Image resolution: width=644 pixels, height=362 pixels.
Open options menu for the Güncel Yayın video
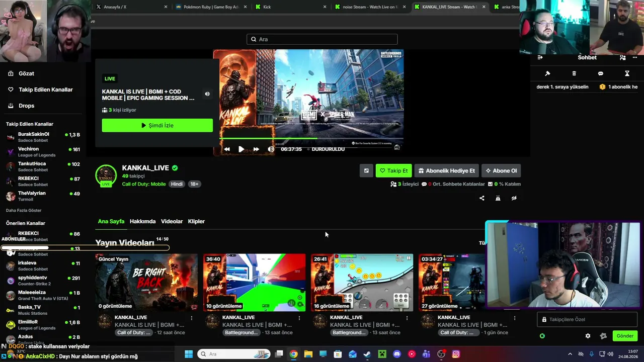[192, 318]
